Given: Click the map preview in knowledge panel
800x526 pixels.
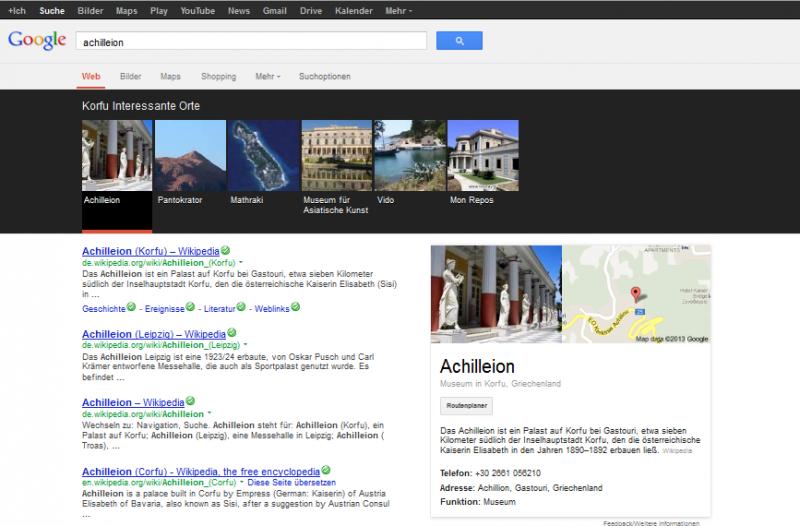Looking at the screenshot, I should [636, 294].
